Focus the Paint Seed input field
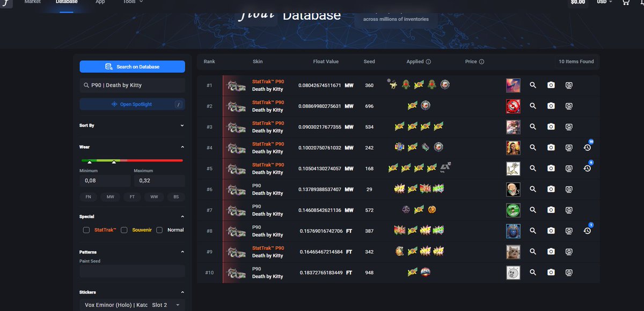 [132, 271]
